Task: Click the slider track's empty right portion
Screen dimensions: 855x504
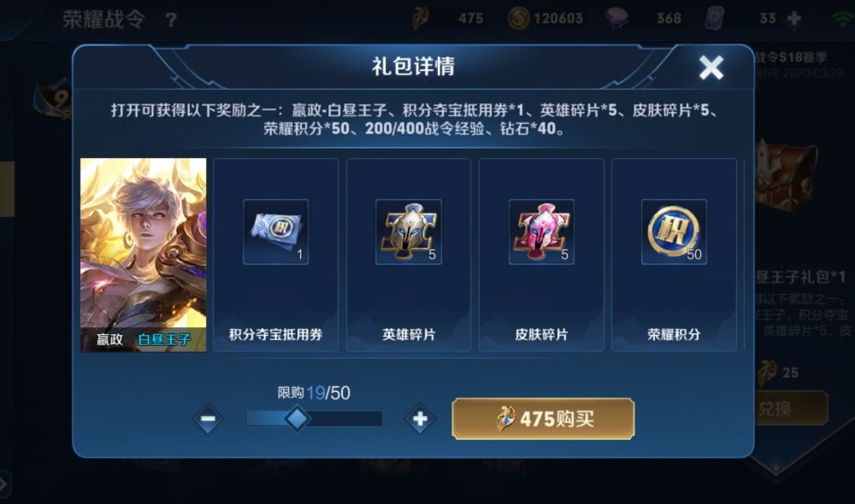Action: pyautogui.click(x=346, y=419)
